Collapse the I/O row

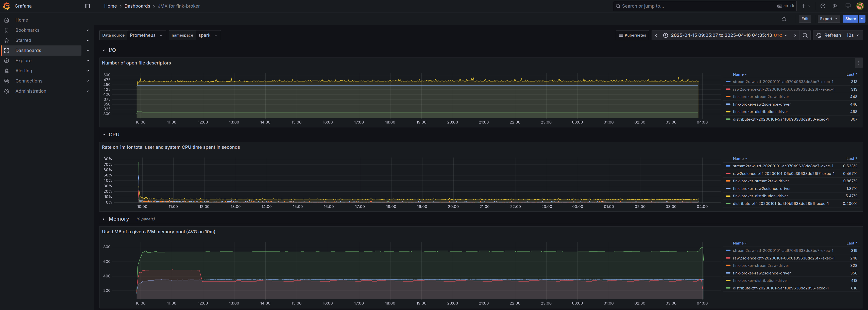pyautogui.click(x=104, y=50)
